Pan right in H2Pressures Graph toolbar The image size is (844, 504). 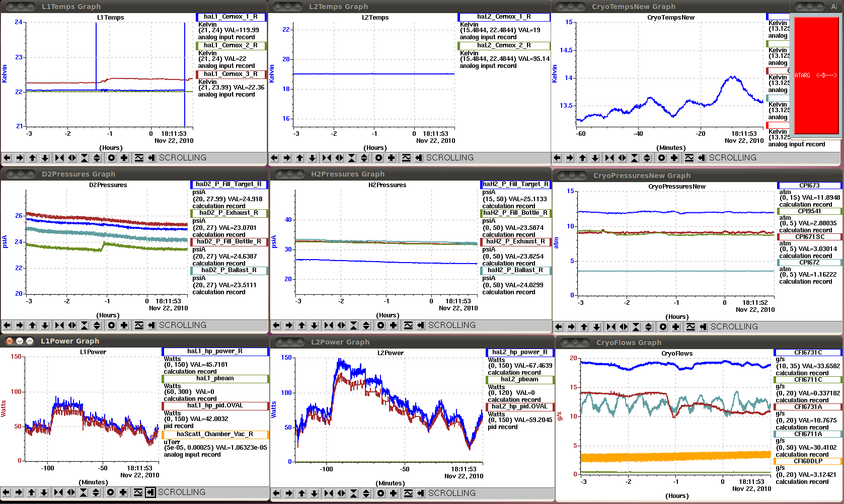pyautogui.click(x=289, y=325)
